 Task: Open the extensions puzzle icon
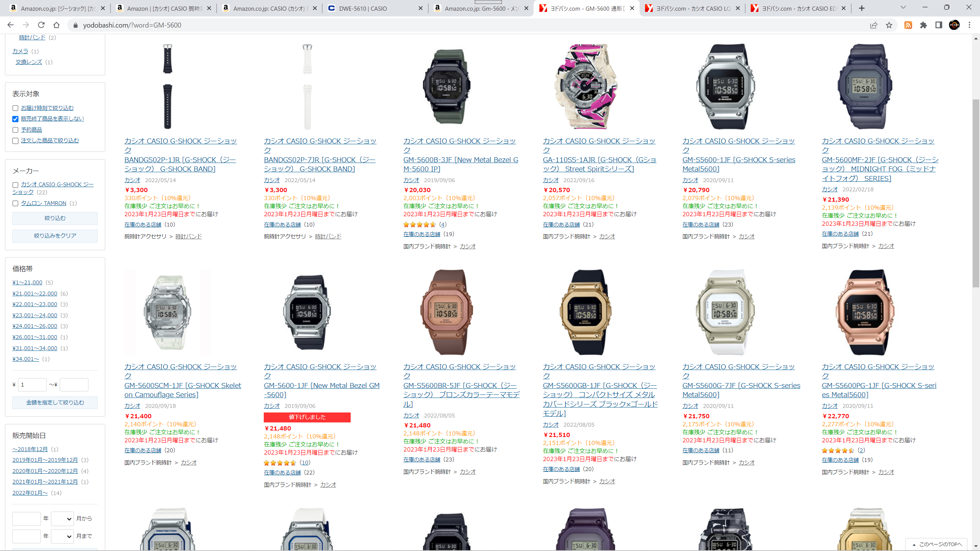click(x=923, y=25)
